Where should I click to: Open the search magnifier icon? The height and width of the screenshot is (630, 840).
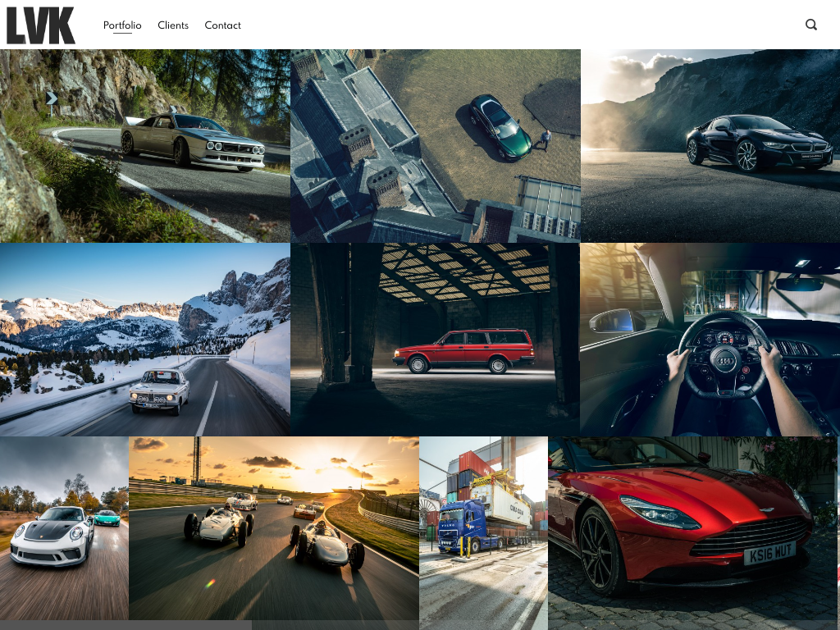tap(811, 25)
